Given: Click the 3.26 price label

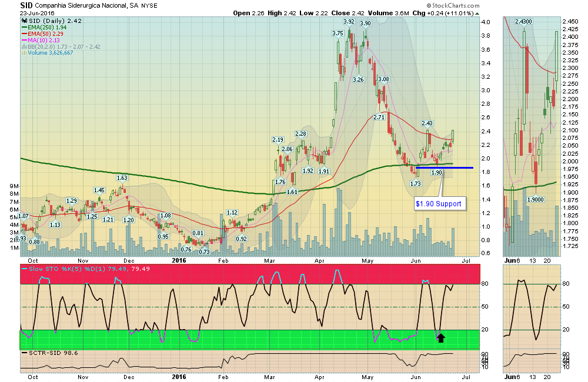Looking at the screenshot, I should click(x=358, y=79).
